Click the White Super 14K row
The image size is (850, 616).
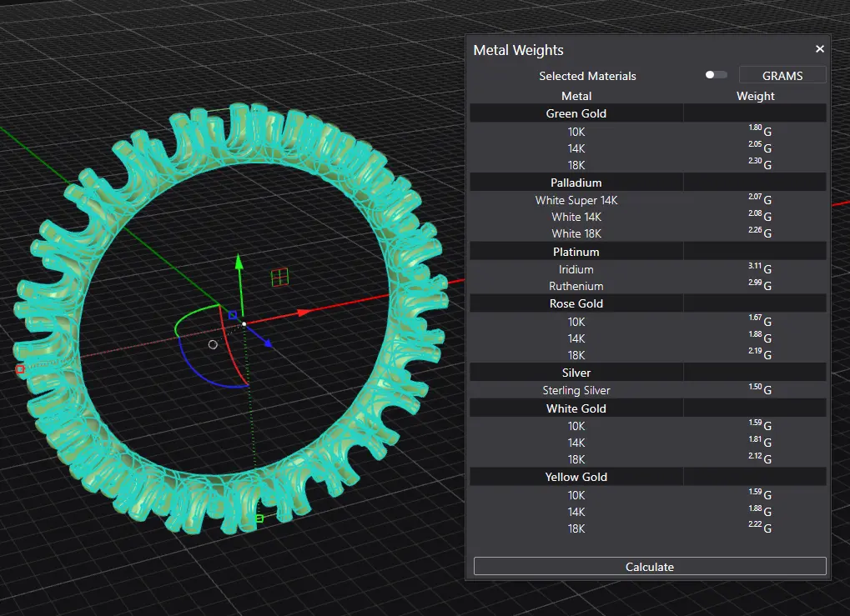pos(648,200)
